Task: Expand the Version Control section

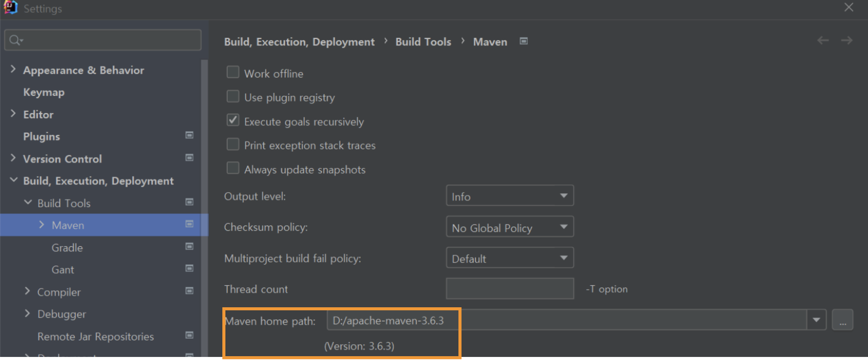Action: click(13, 158)
